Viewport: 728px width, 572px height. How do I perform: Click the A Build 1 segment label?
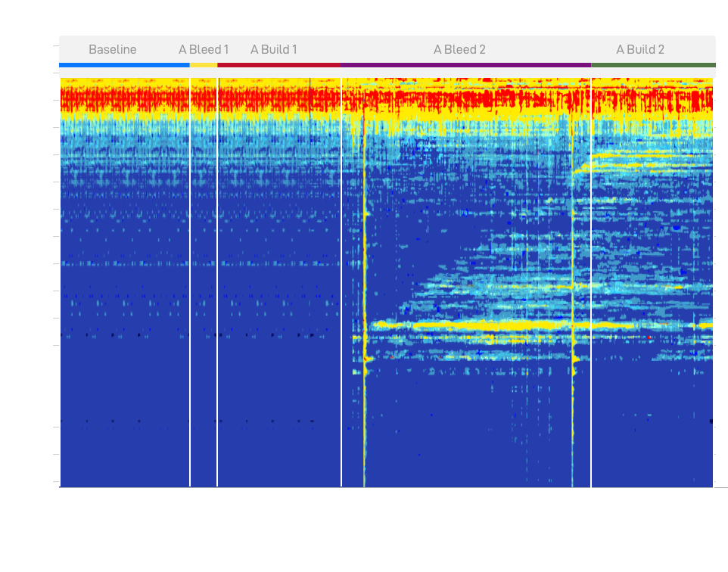[x=273, y=50]
